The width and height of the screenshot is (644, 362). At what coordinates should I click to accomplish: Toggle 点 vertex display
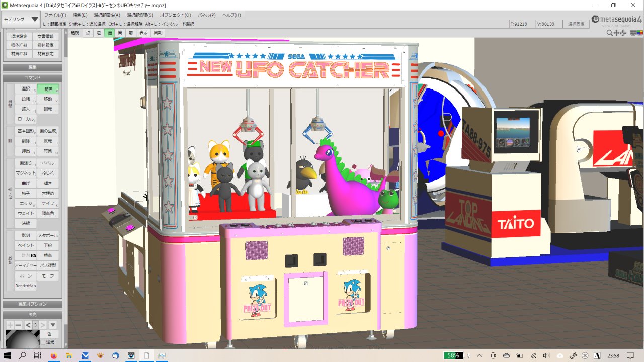point(88,33)
